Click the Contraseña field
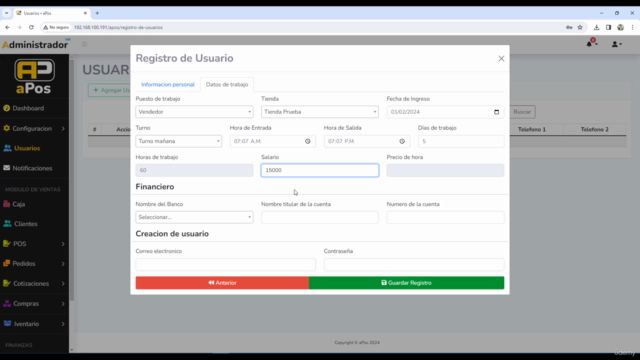The image size is (640, 360). pos(414,264)
